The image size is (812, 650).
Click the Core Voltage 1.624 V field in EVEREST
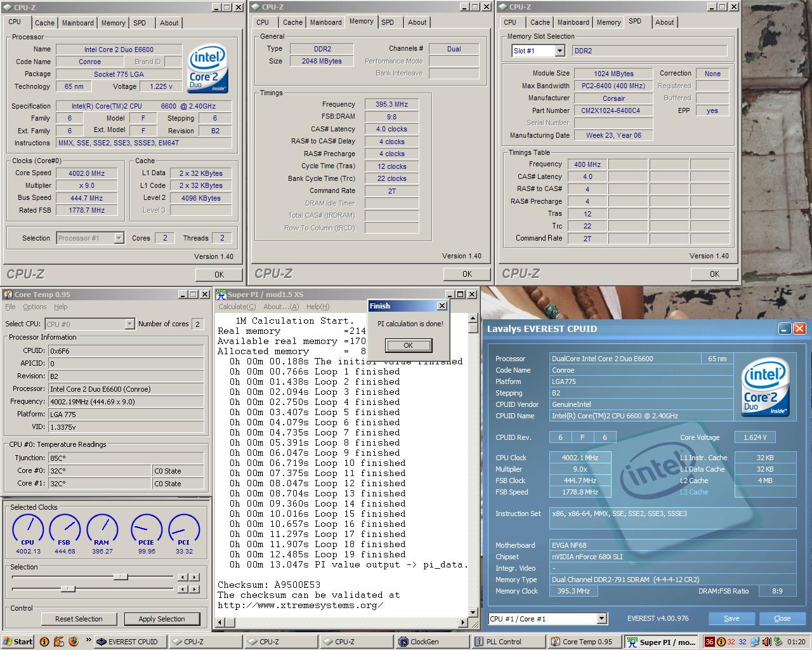755,437
